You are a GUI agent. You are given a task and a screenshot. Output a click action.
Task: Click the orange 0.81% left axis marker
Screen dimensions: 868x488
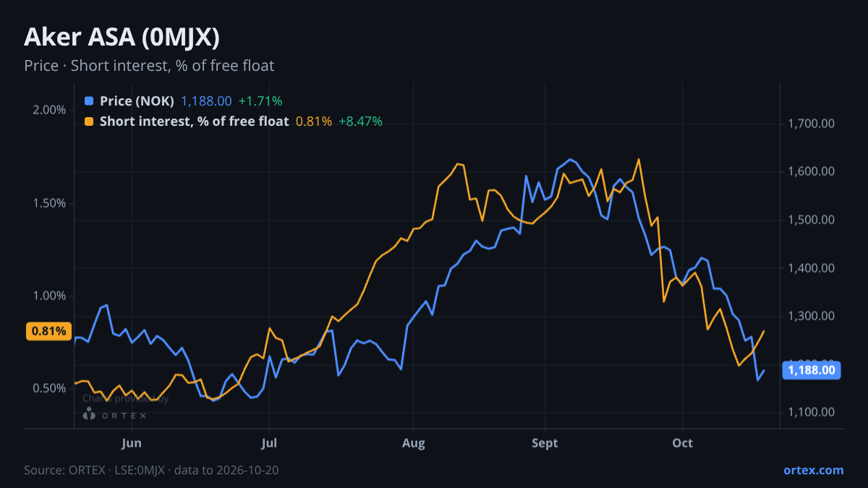tap(49, 331)
